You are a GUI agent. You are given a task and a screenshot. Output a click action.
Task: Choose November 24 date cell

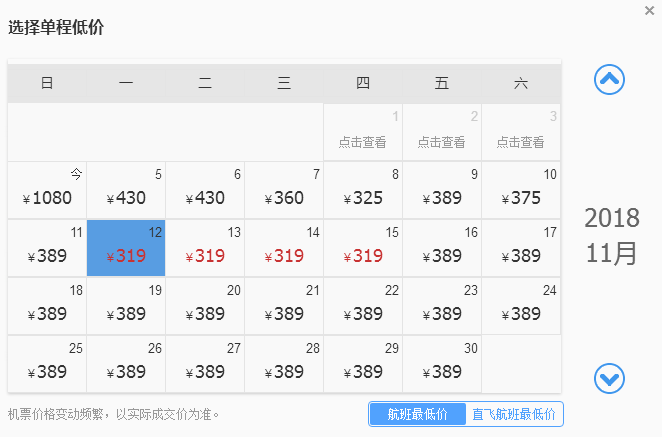(x=521, y=306)
